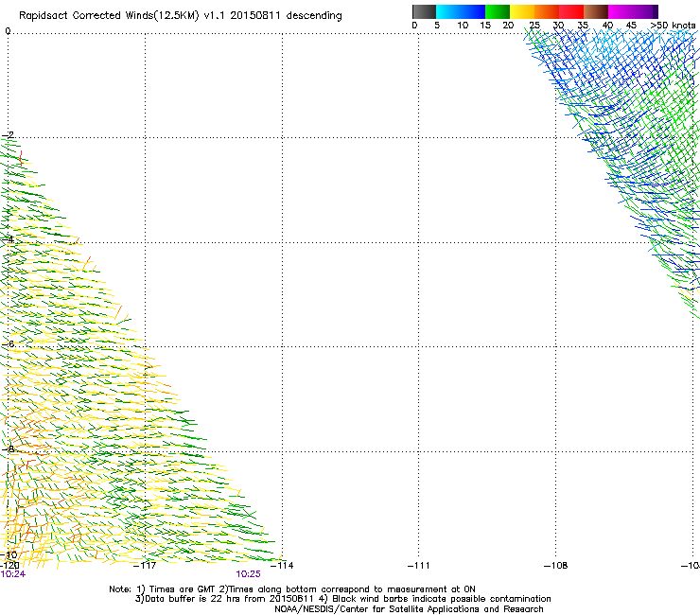
Task: Click the 0 latitude axis label
Action: [8, 31]
